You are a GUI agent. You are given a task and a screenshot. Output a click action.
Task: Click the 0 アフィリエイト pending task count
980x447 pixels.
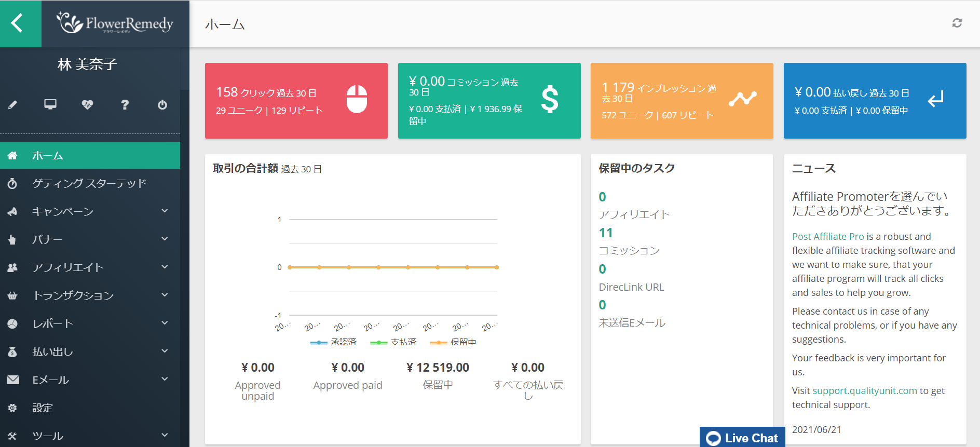coord(602,197)
